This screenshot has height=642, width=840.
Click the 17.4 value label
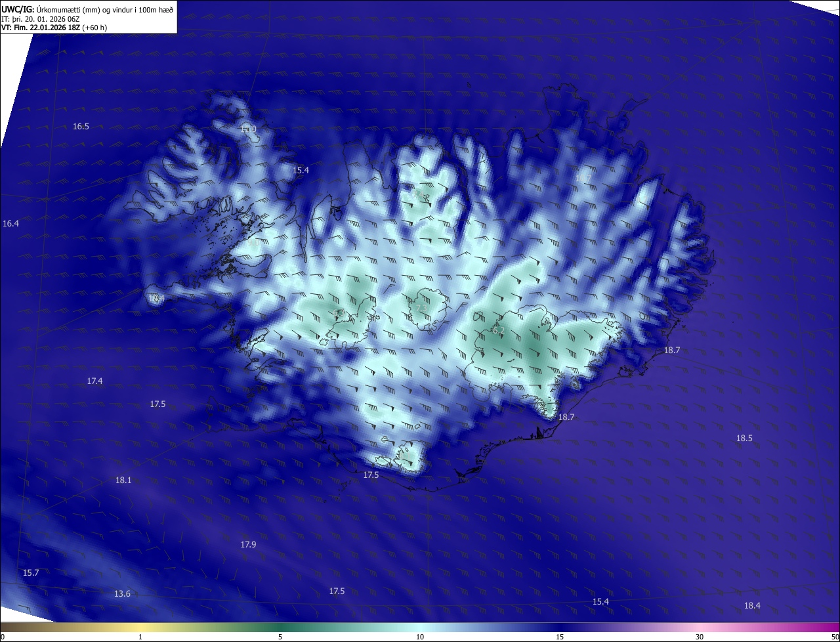[x=94, y=381]
